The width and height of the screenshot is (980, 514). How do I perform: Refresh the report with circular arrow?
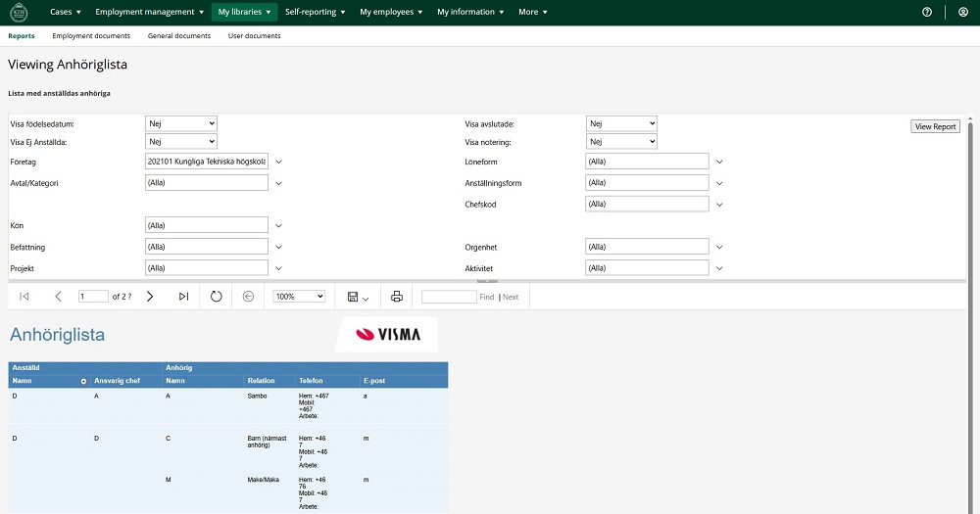tap(217, 297)
